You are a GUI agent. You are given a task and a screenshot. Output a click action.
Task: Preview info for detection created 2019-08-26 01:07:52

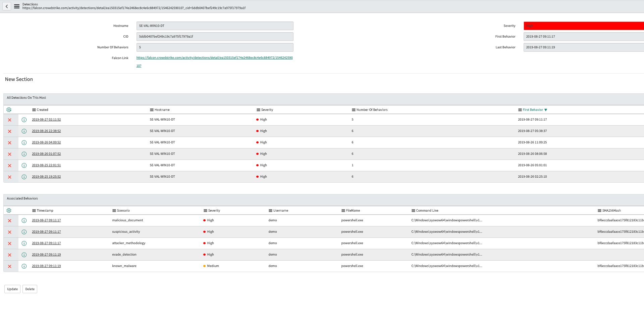point(24,154)
